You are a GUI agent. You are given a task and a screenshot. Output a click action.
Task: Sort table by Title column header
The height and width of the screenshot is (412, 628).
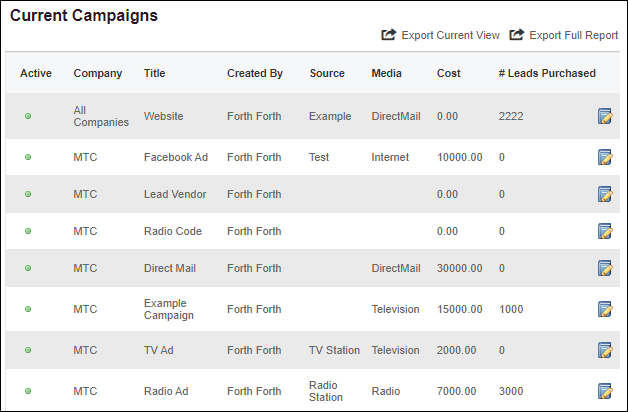coord(155,73)
